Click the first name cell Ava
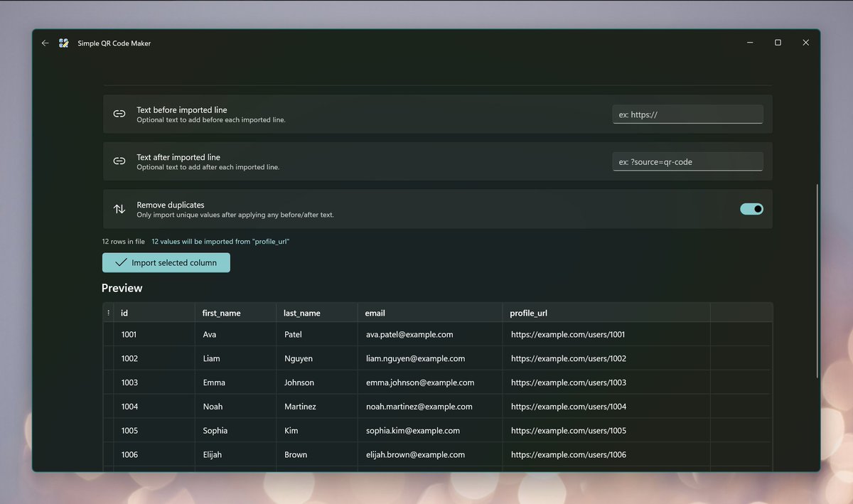 pos(235,334)
